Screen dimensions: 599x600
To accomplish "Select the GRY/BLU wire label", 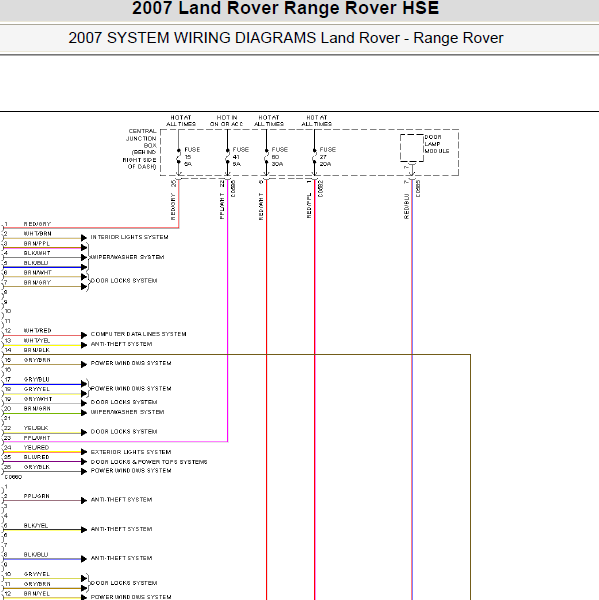I will [37, 380].
